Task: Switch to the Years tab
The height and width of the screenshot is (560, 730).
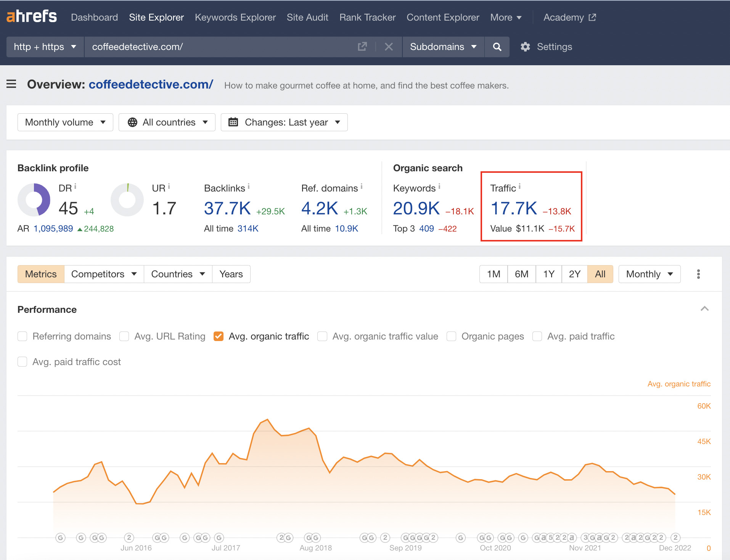Action: [231, 274]
